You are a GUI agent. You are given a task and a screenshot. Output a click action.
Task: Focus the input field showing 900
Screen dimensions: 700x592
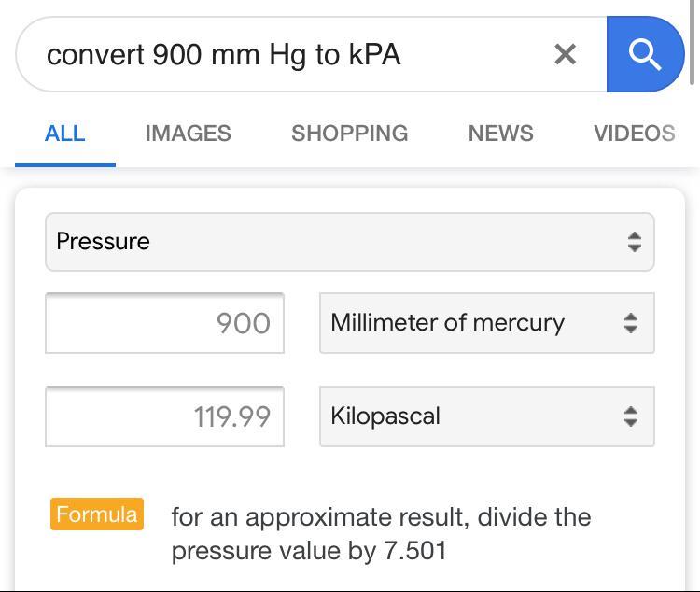[x=164, y=323]
